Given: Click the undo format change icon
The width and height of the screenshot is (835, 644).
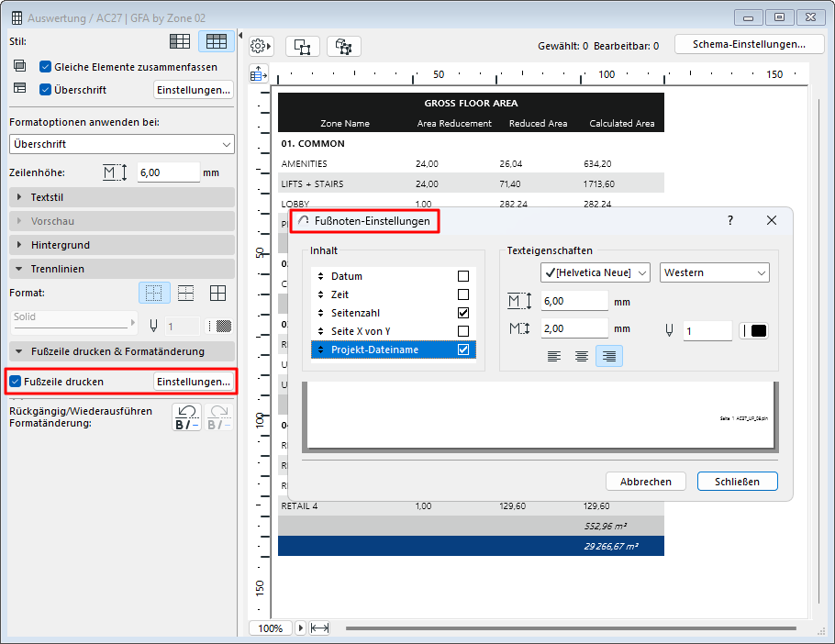Looking at the screenshot, I should [x=188, y=417].
